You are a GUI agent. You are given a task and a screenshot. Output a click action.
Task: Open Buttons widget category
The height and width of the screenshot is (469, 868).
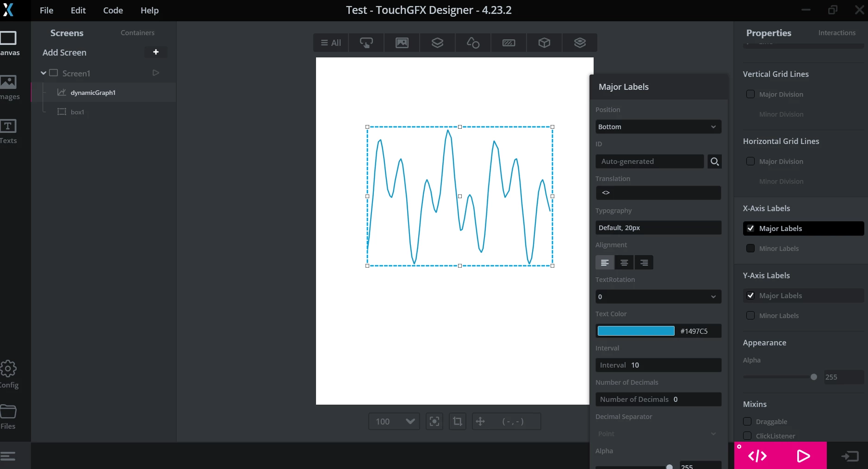pos(366,43)
